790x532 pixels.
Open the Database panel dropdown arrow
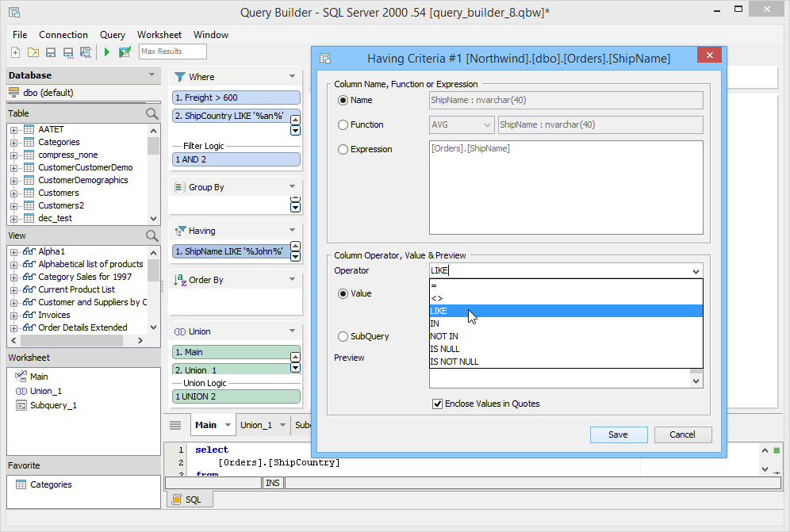[x=151, y=75]
